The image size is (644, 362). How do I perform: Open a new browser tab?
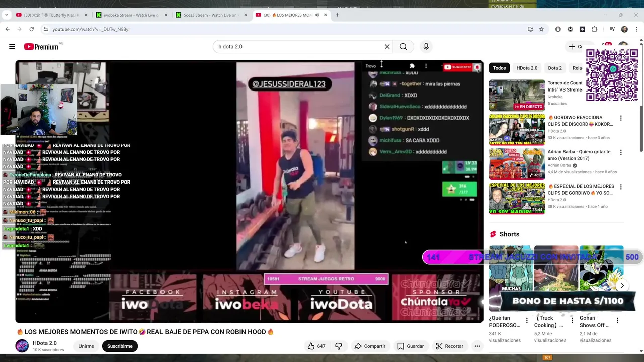pos(337,15)
